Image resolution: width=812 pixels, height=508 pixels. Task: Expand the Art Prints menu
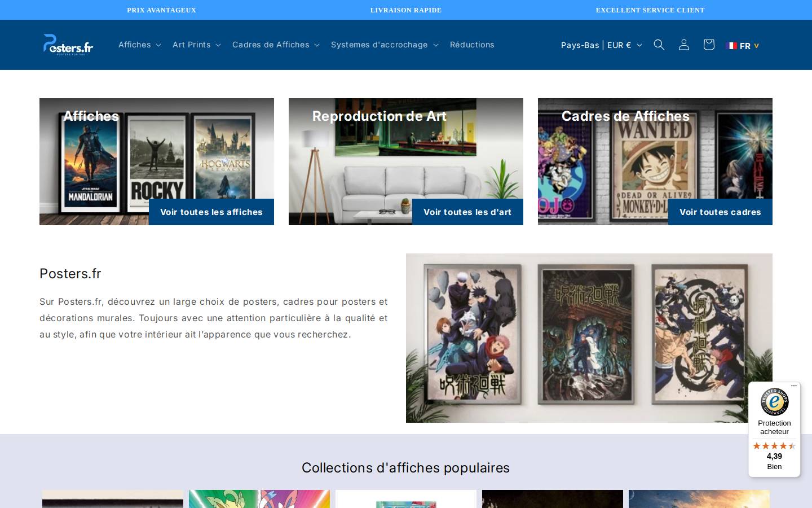(196, 45)
